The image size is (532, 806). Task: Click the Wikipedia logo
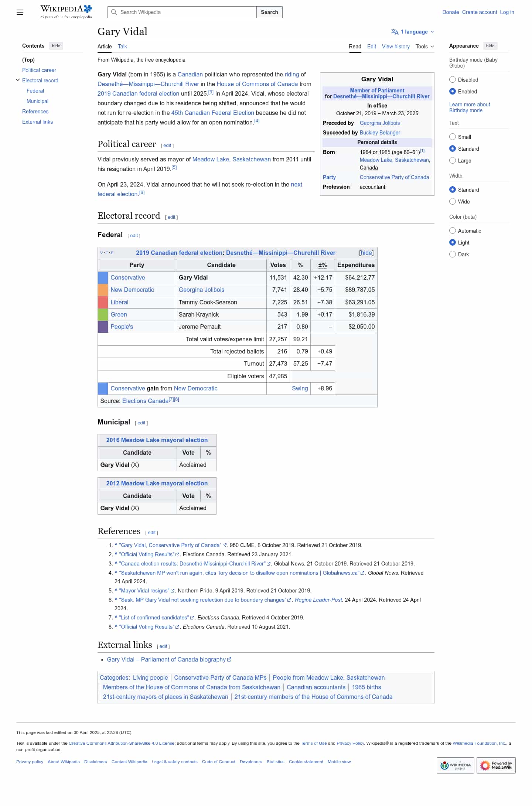coord(66,12)
